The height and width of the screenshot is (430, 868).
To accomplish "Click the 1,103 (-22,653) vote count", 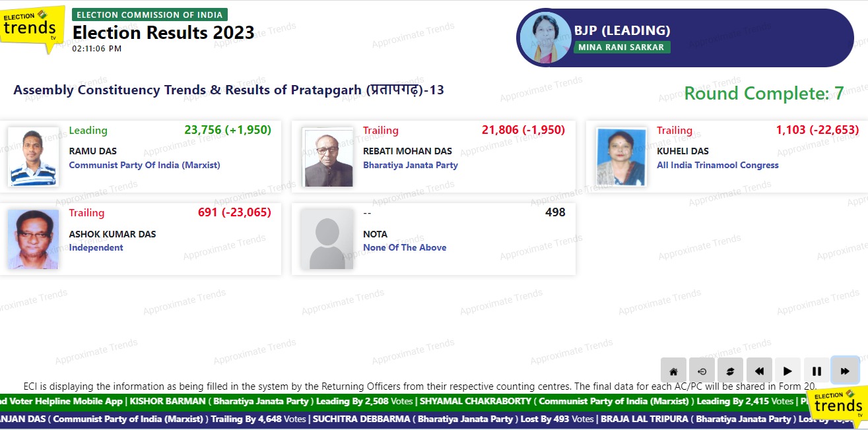I will pyautogui.click(x=817, y=130).
